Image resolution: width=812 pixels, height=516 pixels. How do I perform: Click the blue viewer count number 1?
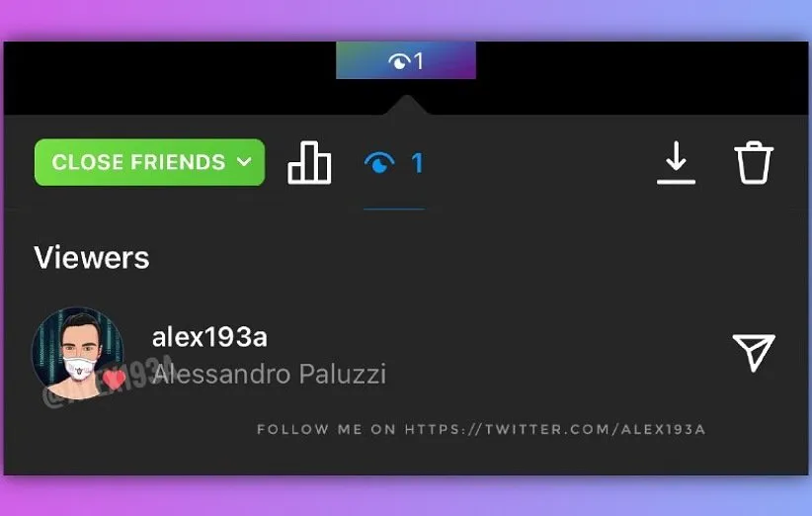pos(417,163)
